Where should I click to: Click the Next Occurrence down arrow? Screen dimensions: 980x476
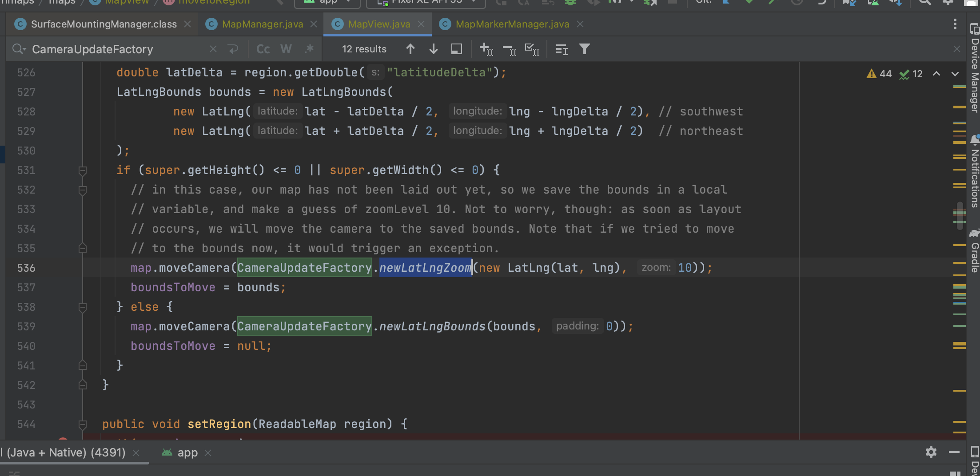pyautogui.click(x=433, y=49)
